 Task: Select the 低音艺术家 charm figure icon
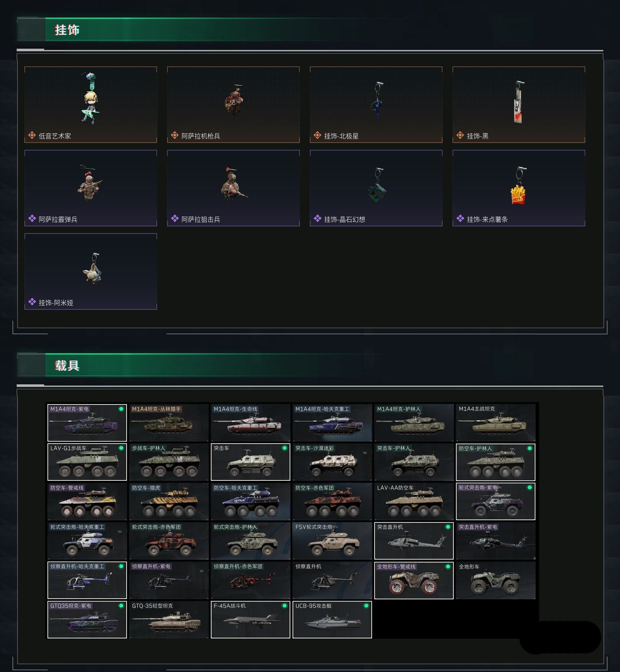(x=90, y=98)
